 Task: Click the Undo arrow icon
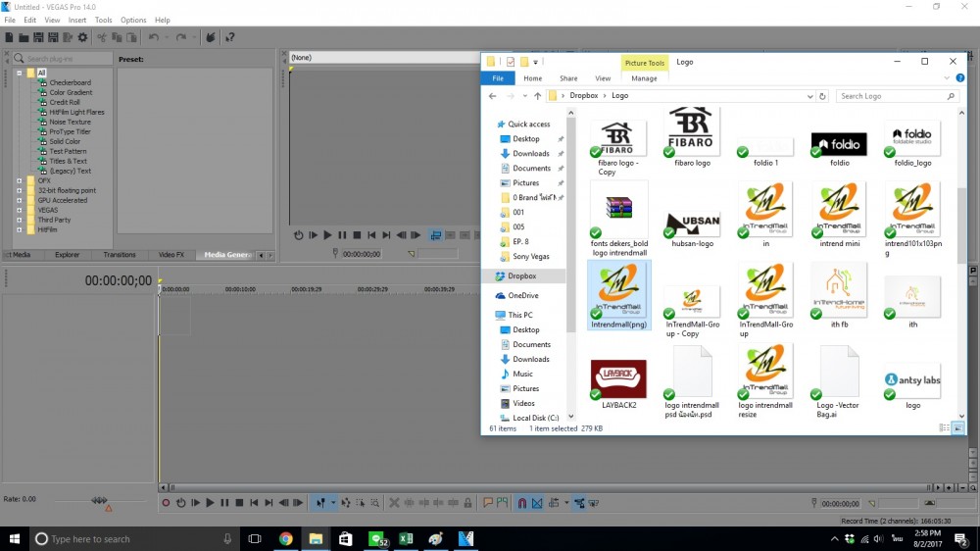tap(153, 37)
